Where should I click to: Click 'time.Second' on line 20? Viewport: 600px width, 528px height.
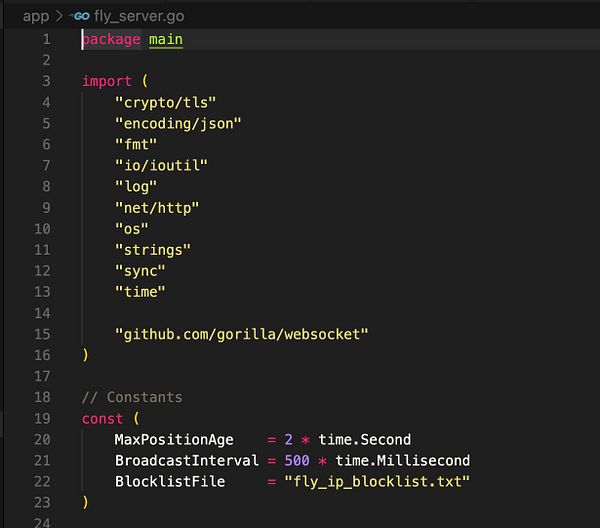365,440
